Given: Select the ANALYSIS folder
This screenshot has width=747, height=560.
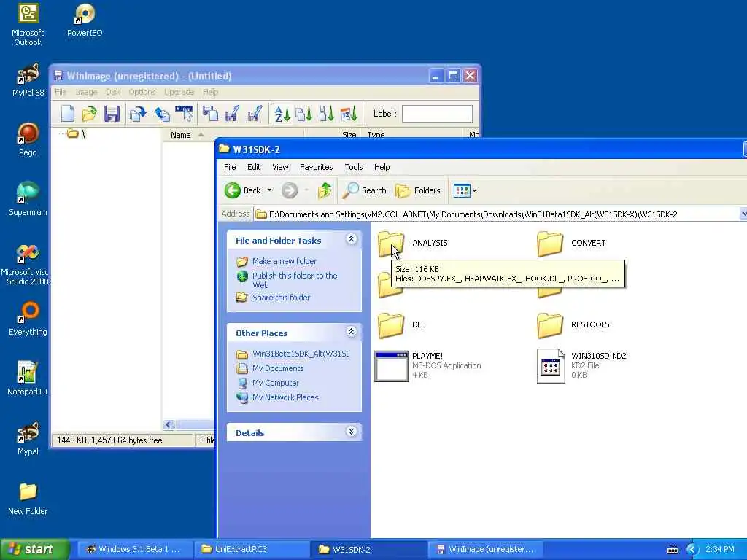Looking at the screenshot, I should pos(413,244).
